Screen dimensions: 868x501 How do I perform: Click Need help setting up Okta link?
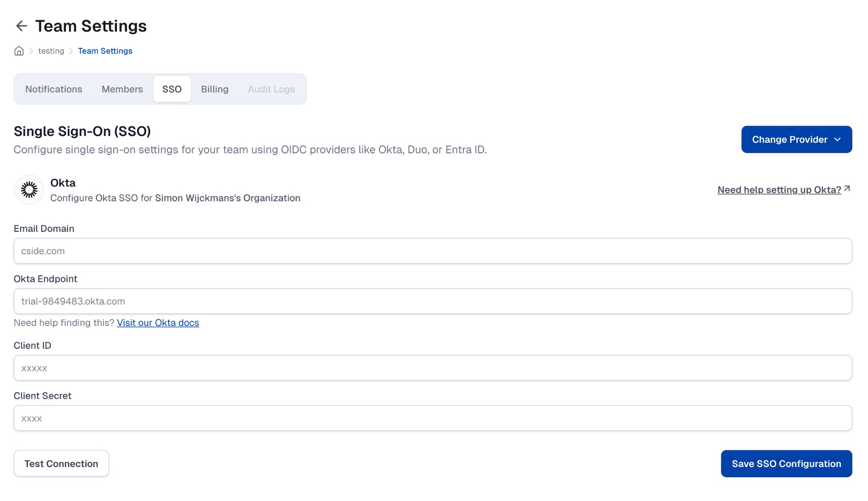(779, 189)
